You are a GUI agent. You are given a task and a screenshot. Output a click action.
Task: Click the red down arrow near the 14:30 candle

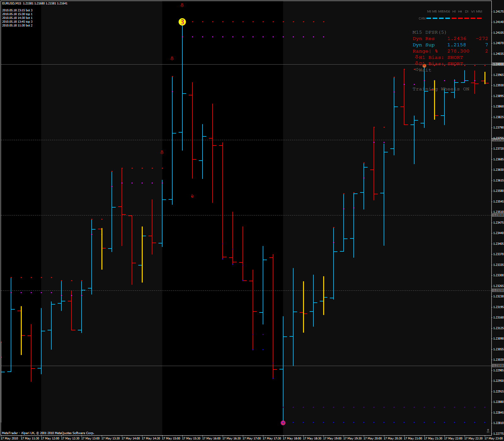coord(162,152)
